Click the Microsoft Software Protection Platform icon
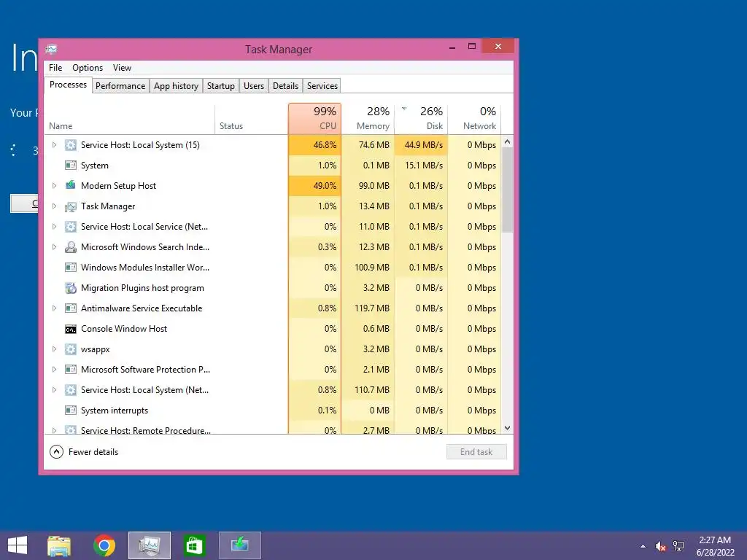The height and width of the screenshot is (560, 747). 71,370
